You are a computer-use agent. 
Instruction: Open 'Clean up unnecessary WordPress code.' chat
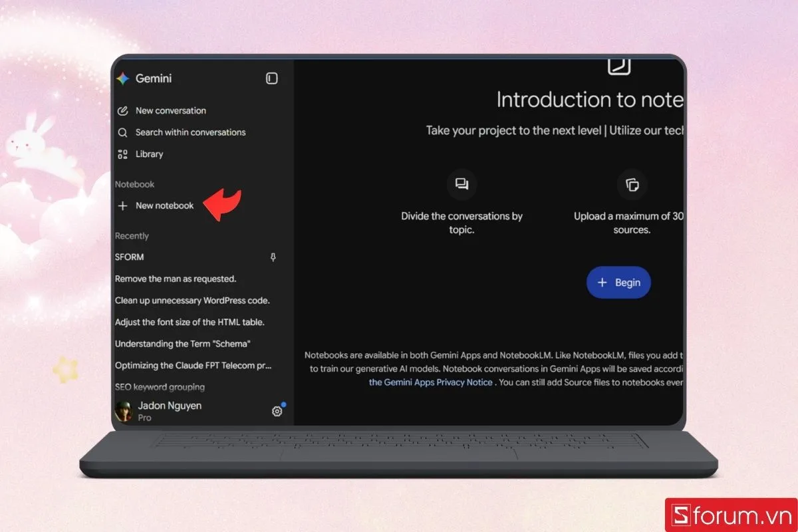tap(192, 301)
